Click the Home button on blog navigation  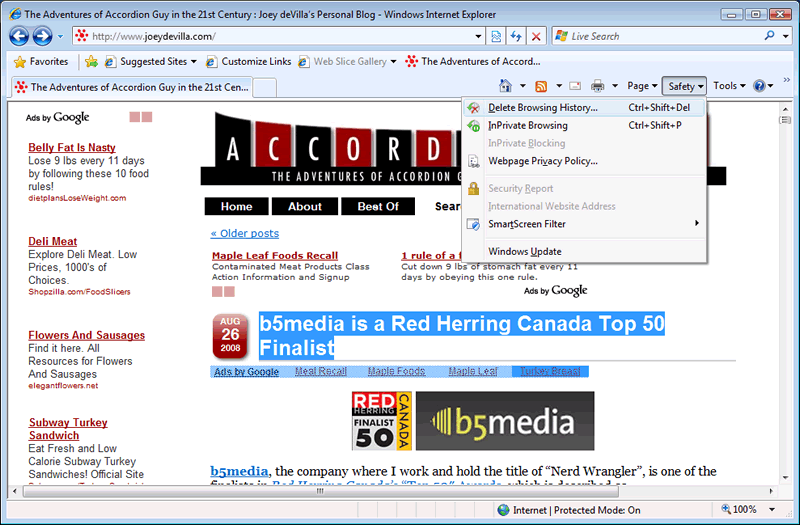pos(236,207)
